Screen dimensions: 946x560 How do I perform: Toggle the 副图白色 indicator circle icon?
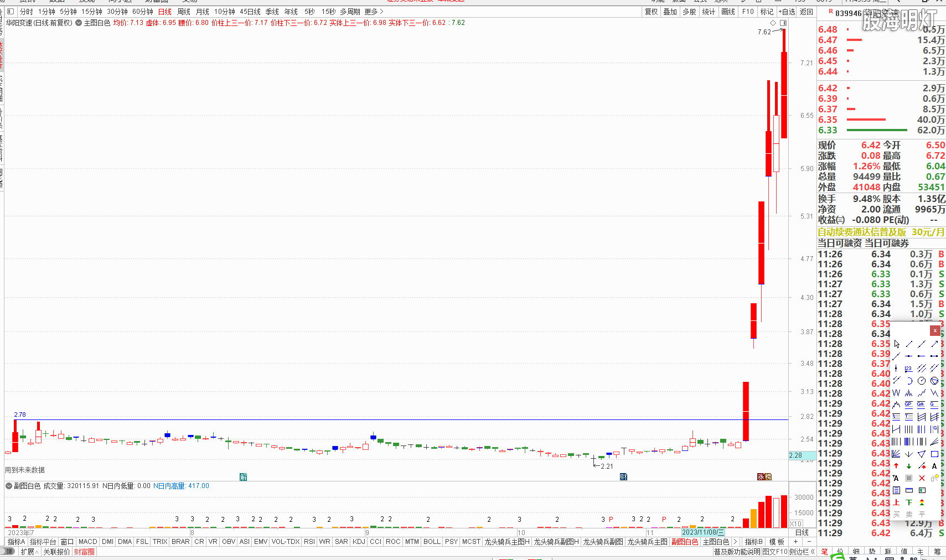(9, 486)
